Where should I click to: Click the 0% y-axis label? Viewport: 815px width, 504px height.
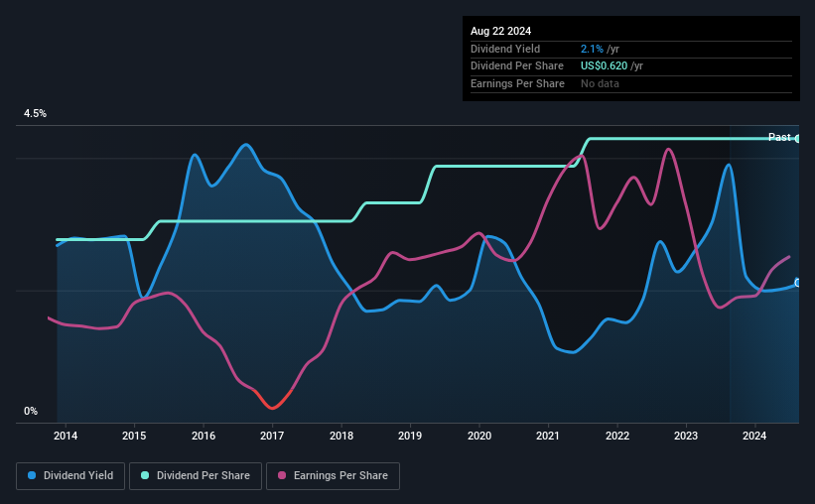31,411
